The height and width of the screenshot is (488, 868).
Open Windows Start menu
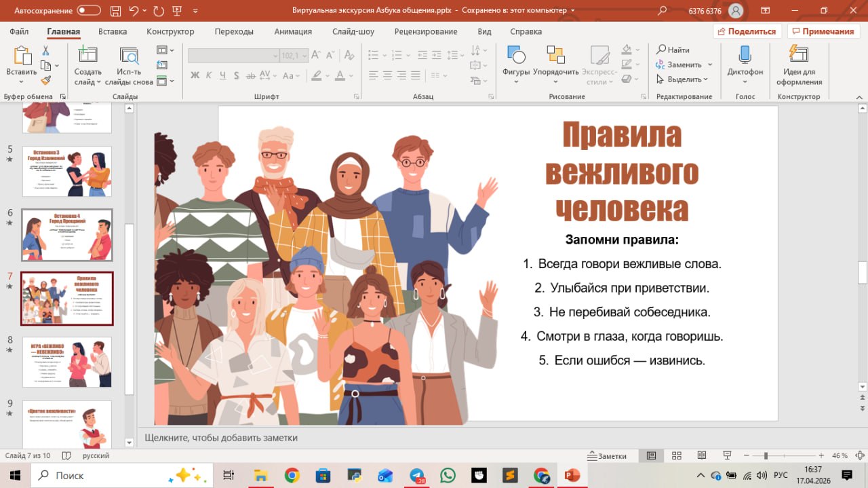(14, 475)
